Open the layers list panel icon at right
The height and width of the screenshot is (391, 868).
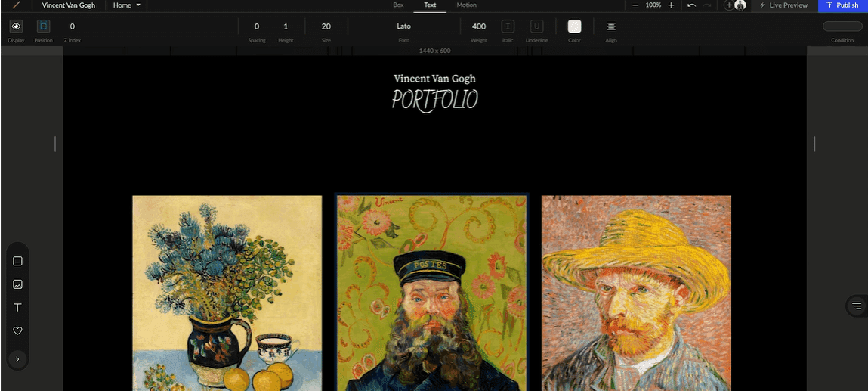coord(857,306)
